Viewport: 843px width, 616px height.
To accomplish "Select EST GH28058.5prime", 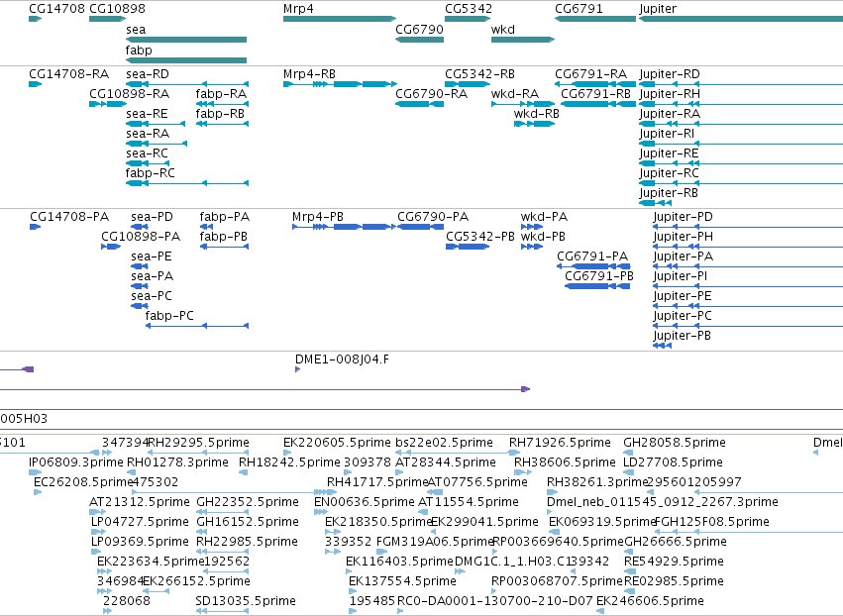I will tap(675, 443).
